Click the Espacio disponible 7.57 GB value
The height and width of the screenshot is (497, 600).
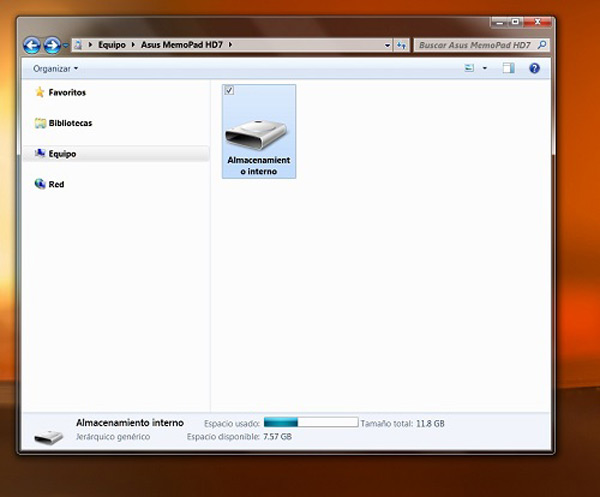[x=277, y=437]
